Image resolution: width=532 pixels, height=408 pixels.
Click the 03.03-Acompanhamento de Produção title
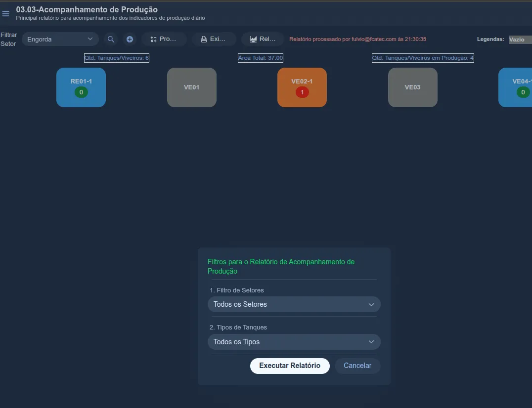tap(87, 9)
